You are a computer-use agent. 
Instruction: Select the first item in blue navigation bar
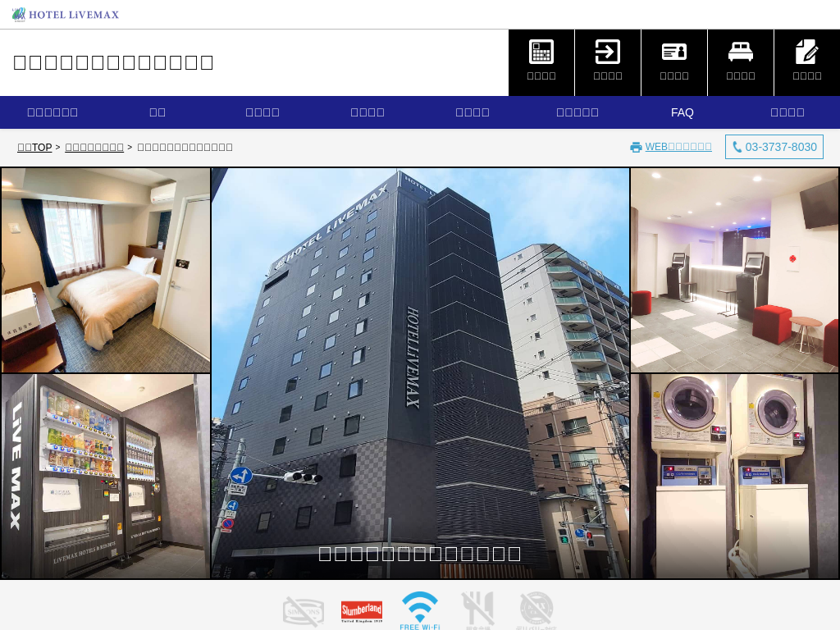(52, 112)
